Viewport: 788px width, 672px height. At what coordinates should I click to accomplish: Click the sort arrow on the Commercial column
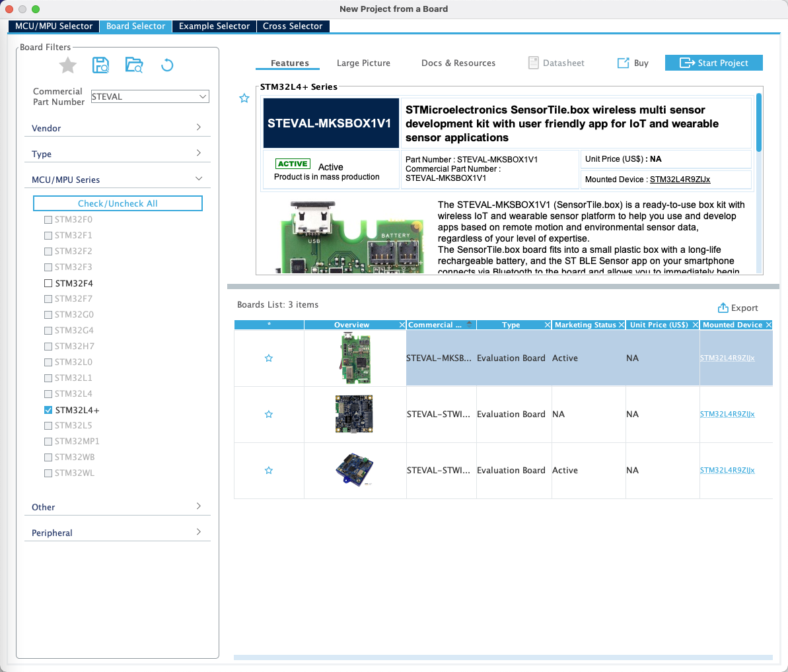(469, 325)
